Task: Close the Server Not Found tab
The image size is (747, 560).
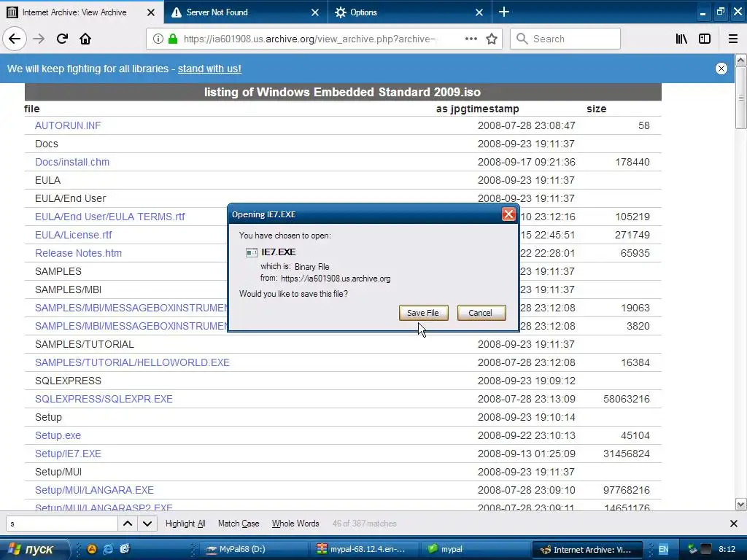Action: pyautogui.click(x=315, y=12)
